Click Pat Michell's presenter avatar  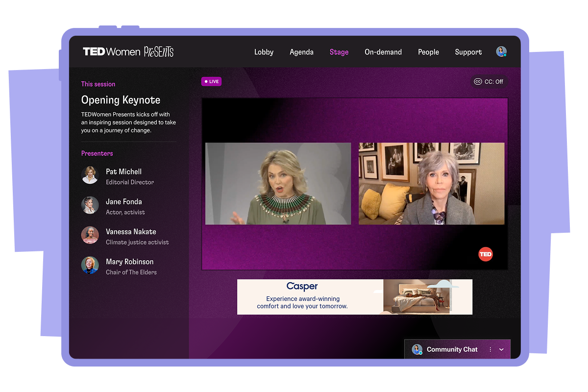tap(90, 175)
